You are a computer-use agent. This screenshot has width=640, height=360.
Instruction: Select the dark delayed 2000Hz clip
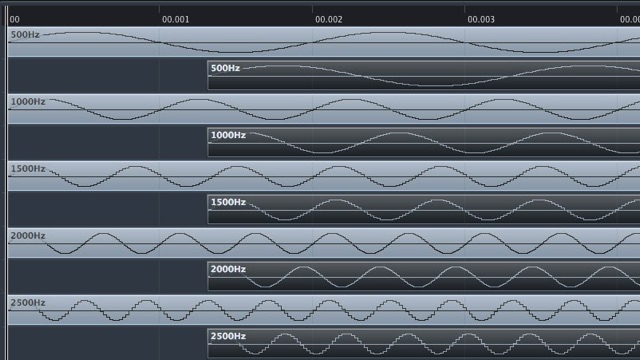(424, 276)
